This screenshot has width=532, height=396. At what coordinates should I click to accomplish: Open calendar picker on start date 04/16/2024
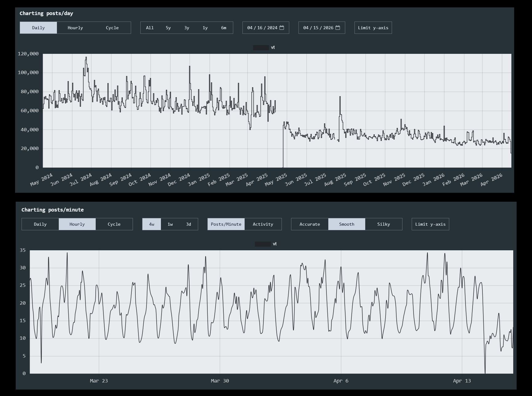(282, 28)
